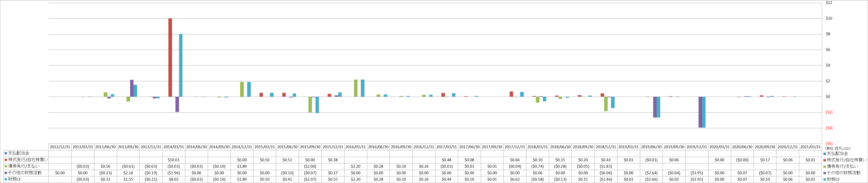This screenshot has height=183, width=868.
Task: Click the ($0.23) cell
Action: click(105, 173)
